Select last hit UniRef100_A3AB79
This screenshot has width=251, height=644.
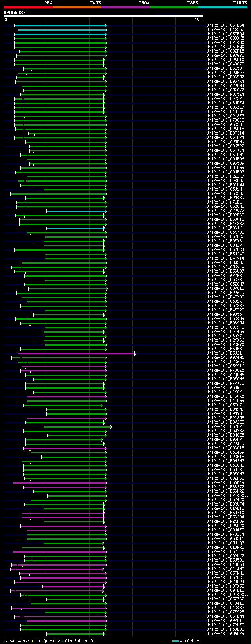pos(225,634)
